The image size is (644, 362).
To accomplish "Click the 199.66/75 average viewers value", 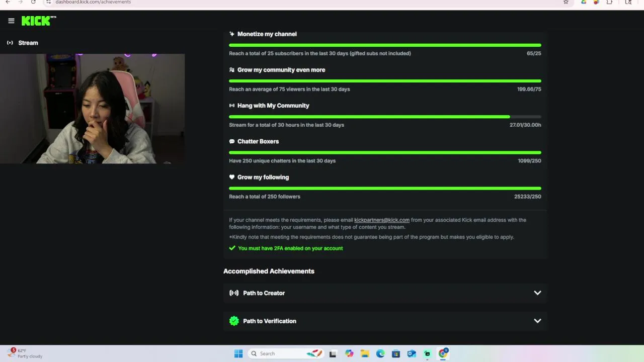I will pos(529,89).
